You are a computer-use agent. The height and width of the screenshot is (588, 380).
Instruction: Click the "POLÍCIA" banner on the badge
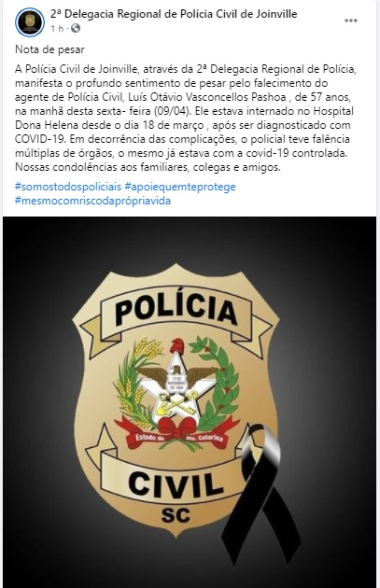(176, 311)
